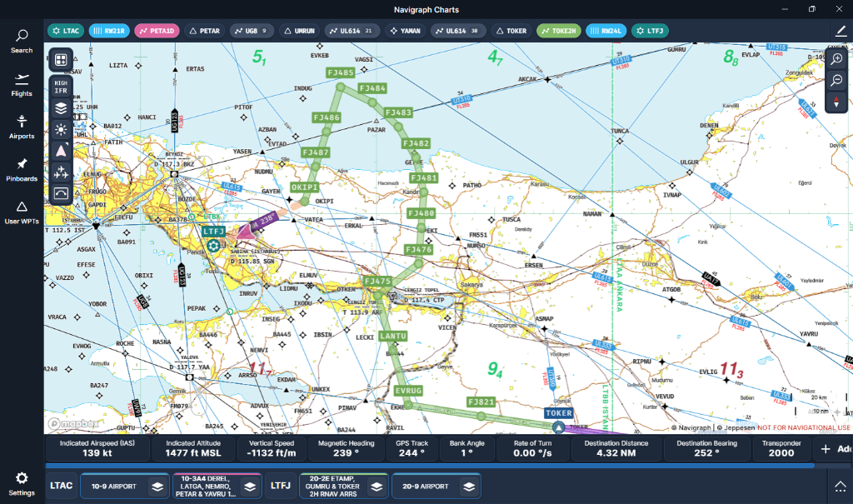Click the Magnetic Heading 239 tile
This screenshot has height=504, width=853.
(346, 449)
